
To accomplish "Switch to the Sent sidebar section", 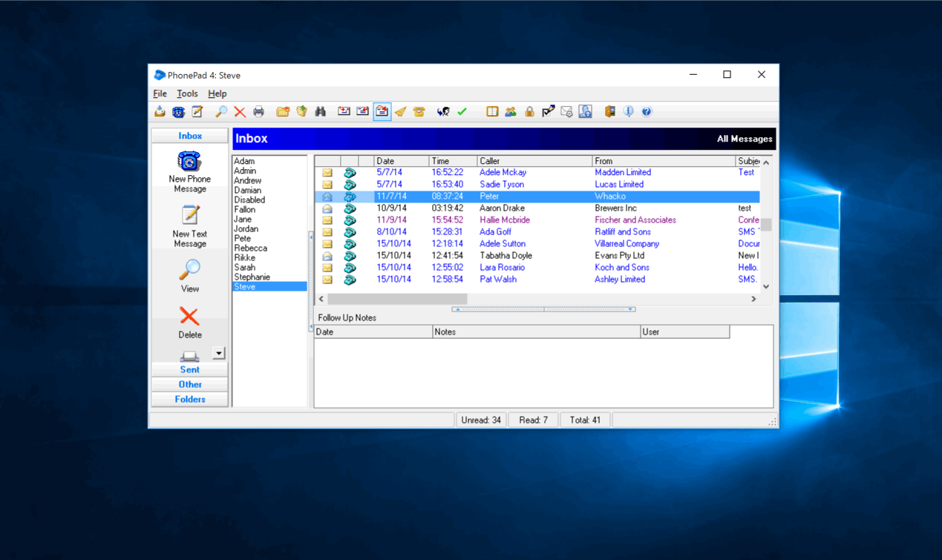I will [190, 369].
